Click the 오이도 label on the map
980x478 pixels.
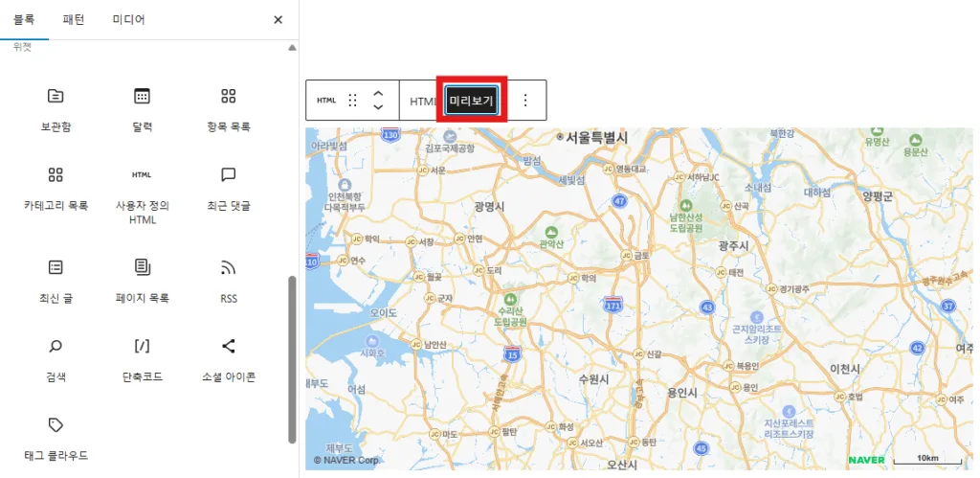click(384, 312)
